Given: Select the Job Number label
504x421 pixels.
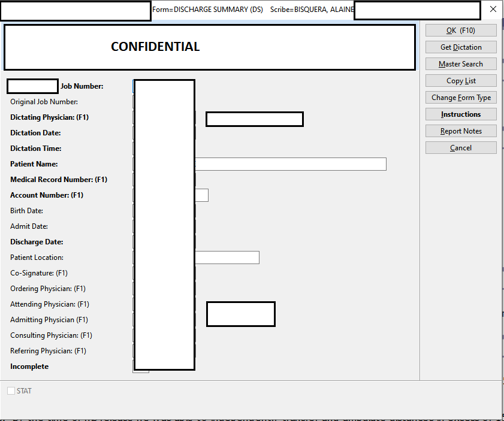Looking at the screenshot, I should pos(82,86).
